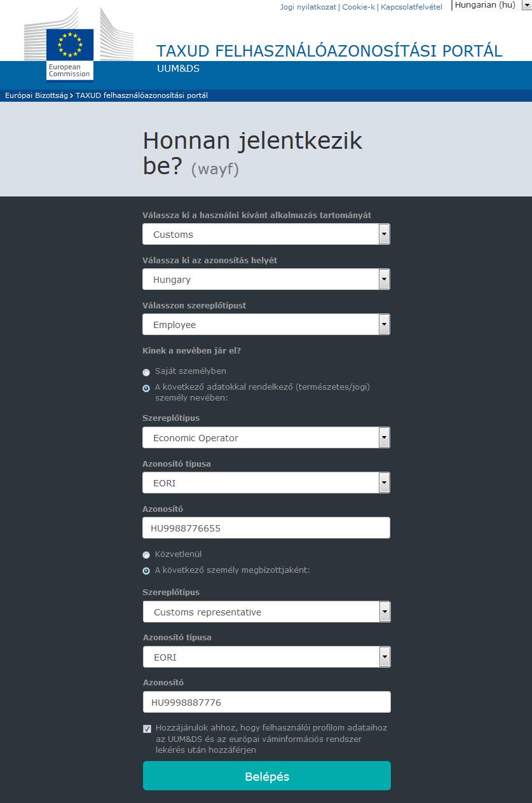Click the HU9988776655 identifier field
This screenshot has height=803, width=532.
(x=266, y=528)
